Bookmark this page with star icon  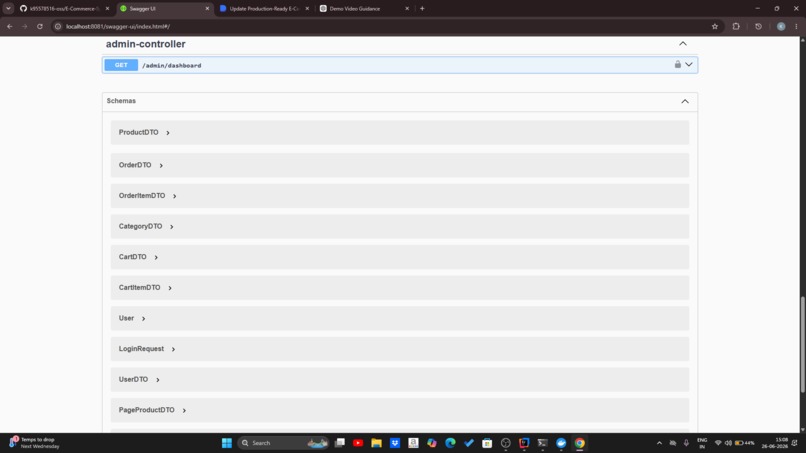click(x=715, y=26)
